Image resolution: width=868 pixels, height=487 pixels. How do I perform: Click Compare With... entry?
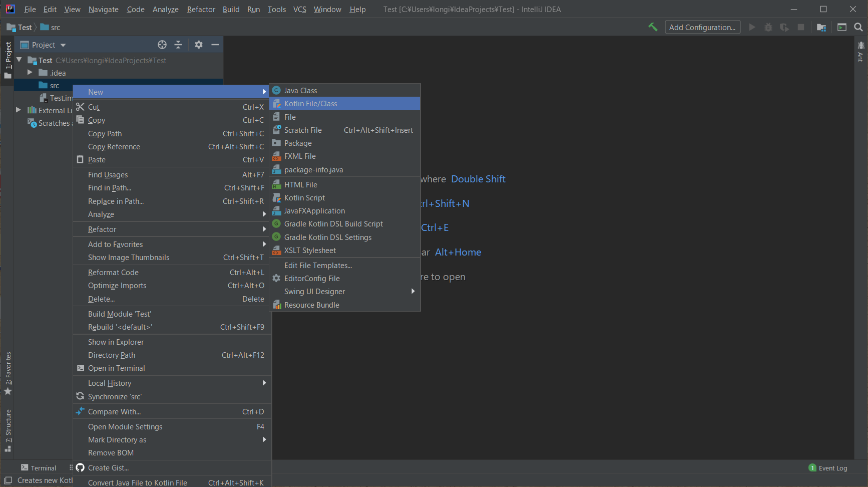(172, 411)
